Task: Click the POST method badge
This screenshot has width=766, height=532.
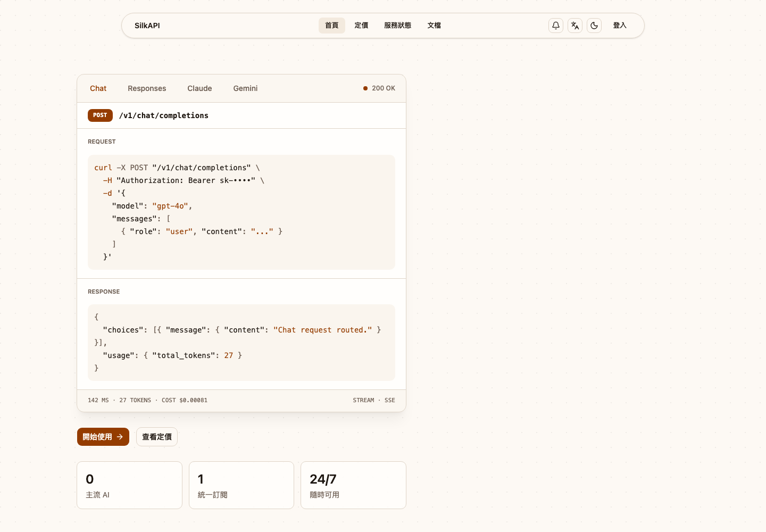Action: point(100,115)
